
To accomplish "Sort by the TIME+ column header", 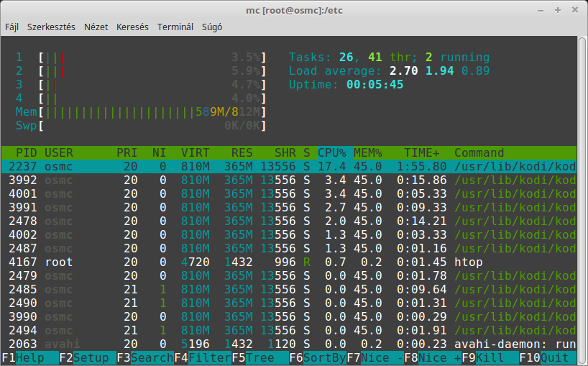I will (x=422, y=153).
